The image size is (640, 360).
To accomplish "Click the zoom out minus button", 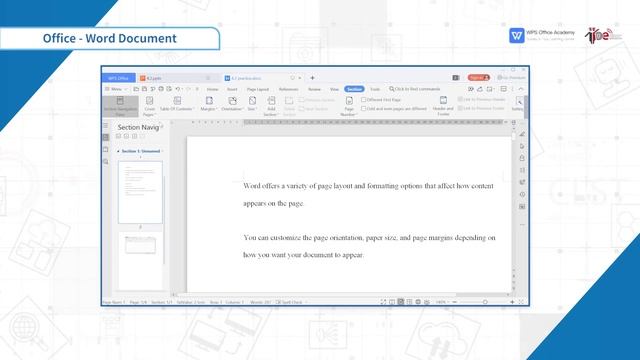I will (x=455, y=302).
